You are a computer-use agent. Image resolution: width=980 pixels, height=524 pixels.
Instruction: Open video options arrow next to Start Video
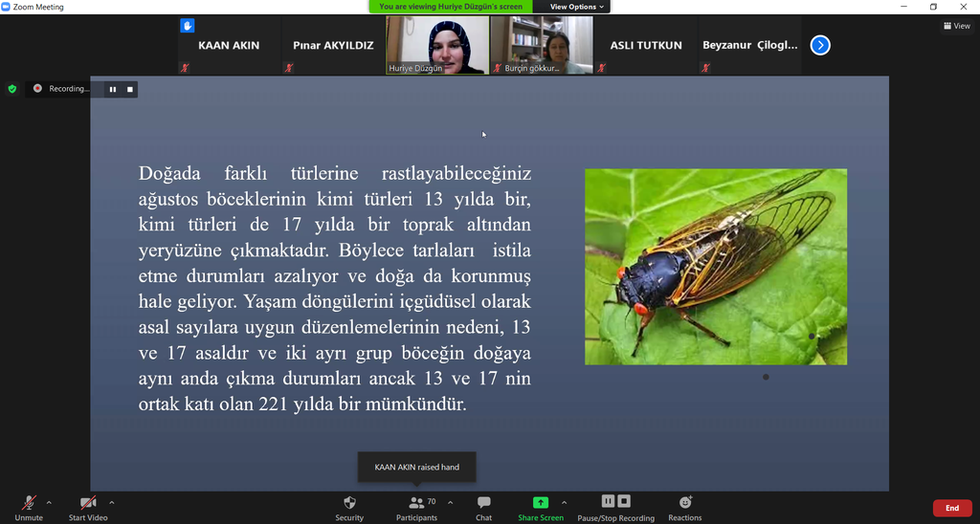coord(111,503)
